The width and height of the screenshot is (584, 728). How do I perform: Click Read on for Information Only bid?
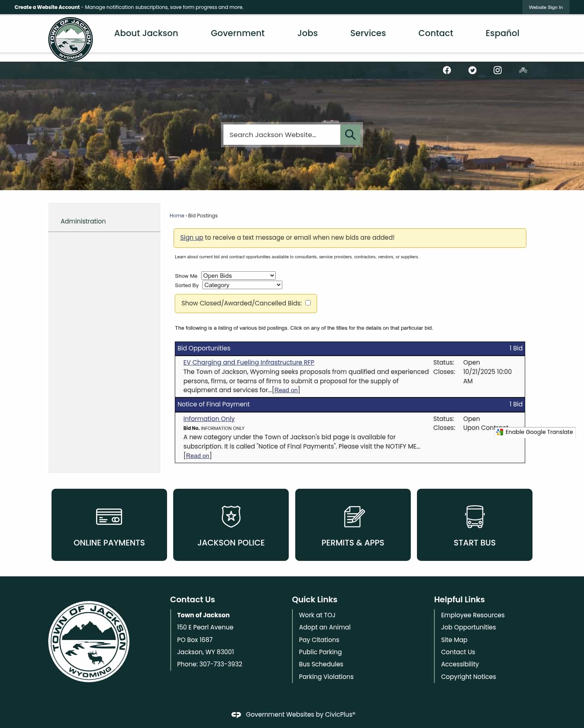click(198, 456)
